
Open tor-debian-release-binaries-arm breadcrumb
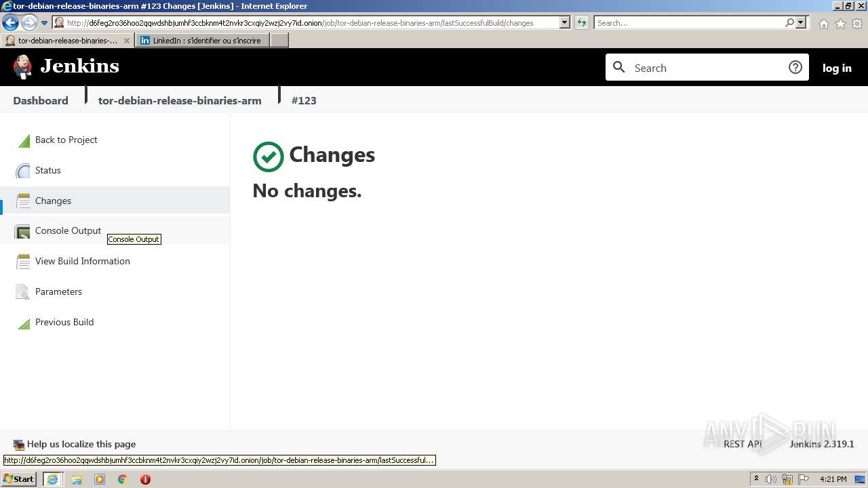point(180,100)
